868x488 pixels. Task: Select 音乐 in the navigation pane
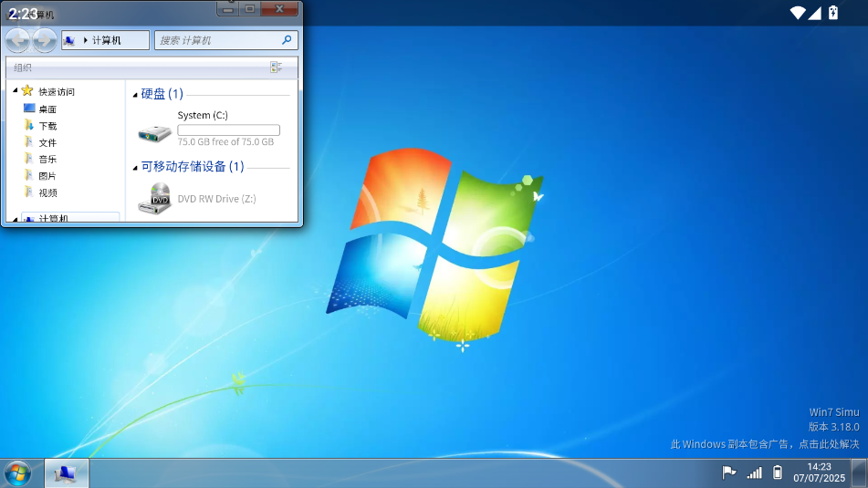point(47,159)
